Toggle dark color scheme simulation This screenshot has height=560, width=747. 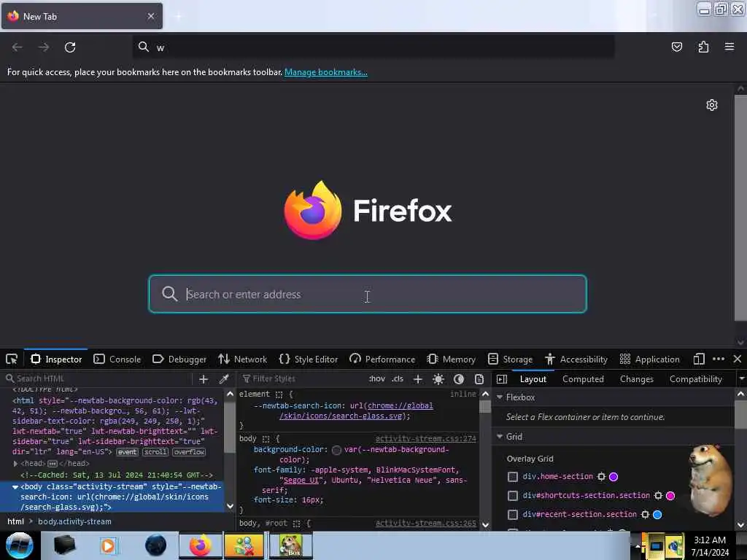pyautogui.click(x=459, y=379)
